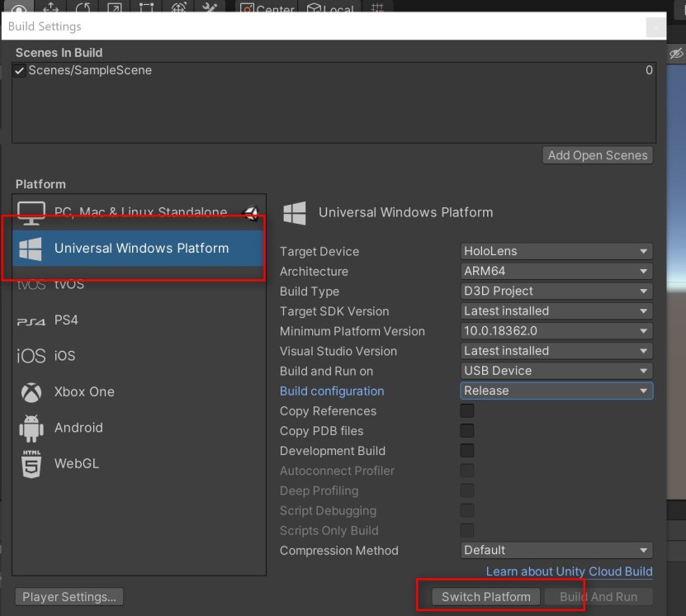Toggle the Center pivot mode button
Image resolution: width=686 pixels, height=616 pixels.
(x=267, y=8)
